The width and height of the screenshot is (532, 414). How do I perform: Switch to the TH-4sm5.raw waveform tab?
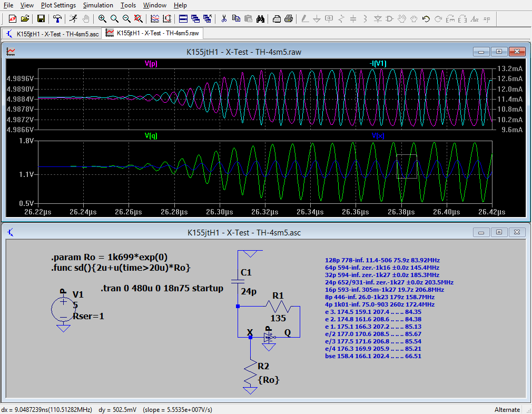tap(153, 33)
